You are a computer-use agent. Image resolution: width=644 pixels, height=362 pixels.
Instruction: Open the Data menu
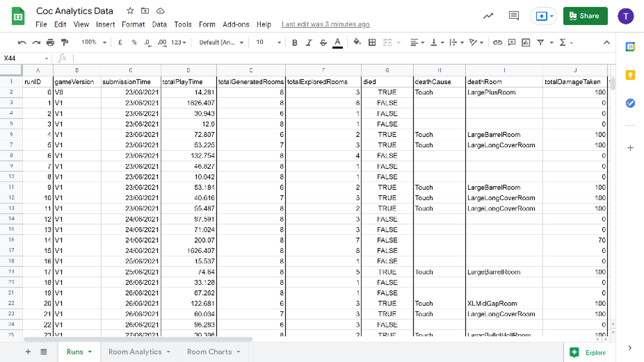(x=159, y=25)
